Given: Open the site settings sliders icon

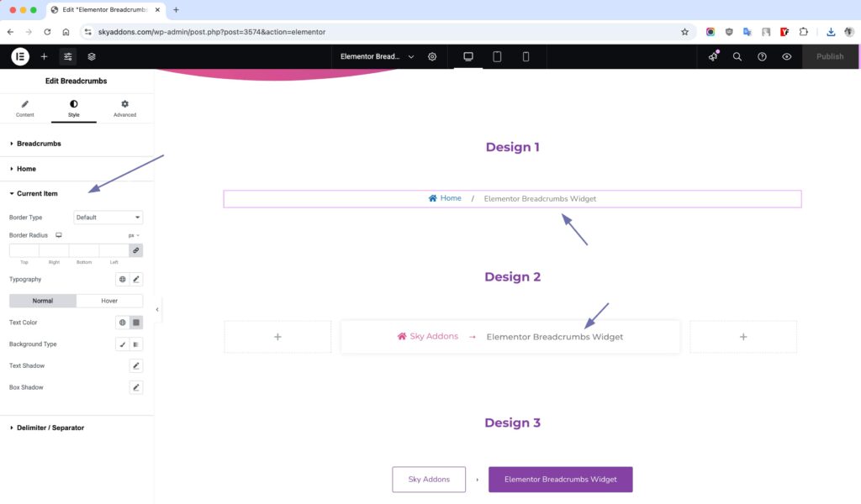Looking at the screenshot, I should [67, 56].
